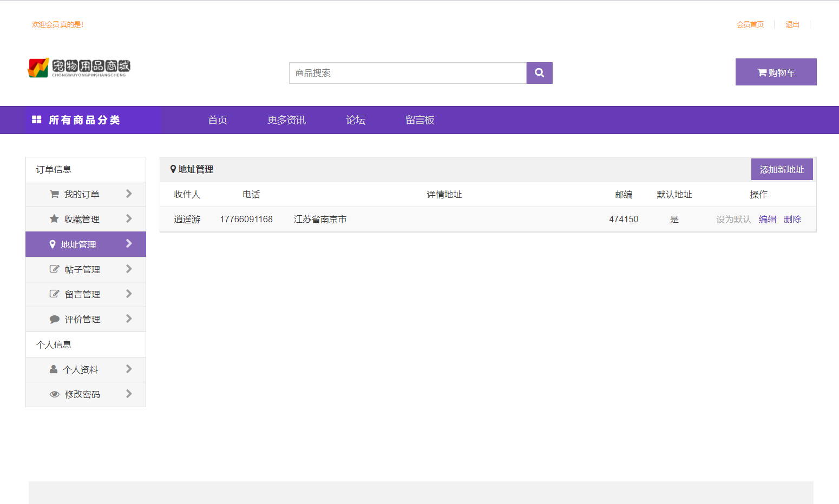Click the 操作 column header
This screenshot has height=504, width=839.
point(759,194)
